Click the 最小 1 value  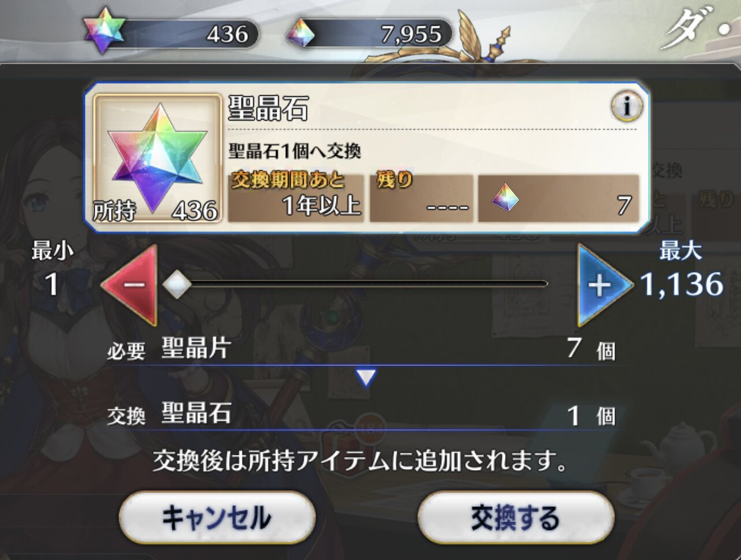pyautogui.click(x=52, y=285)
